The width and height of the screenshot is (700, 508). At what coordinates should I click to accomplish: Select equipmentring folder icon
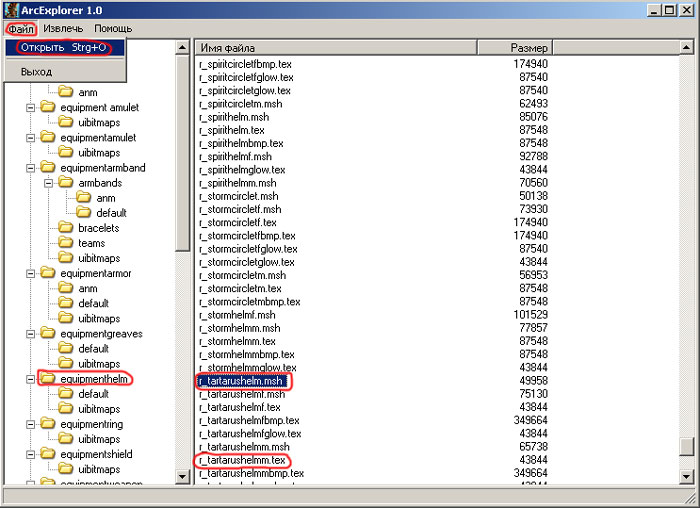(48, 424)
